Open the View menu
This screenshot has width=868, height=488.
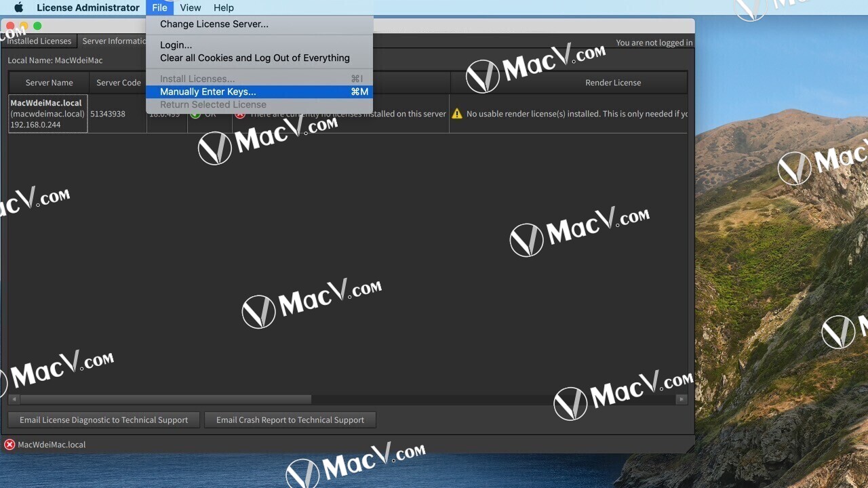(x=191, y=7)
